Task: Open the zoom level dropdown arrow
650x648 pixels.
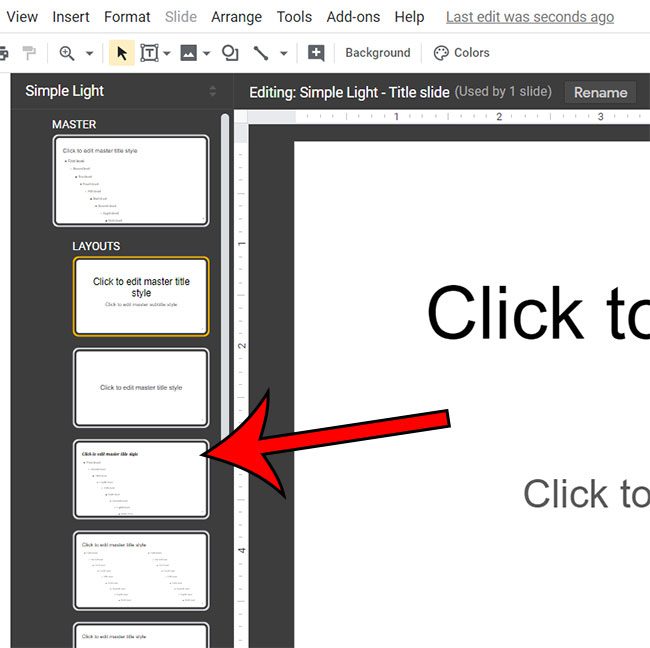Action: [x=89, y=53]
